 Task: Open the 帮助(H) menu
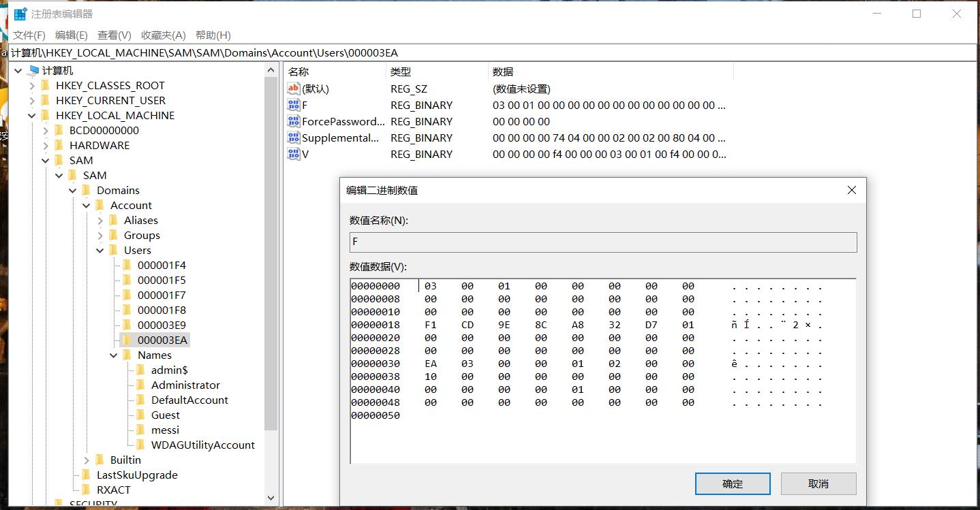213,35
